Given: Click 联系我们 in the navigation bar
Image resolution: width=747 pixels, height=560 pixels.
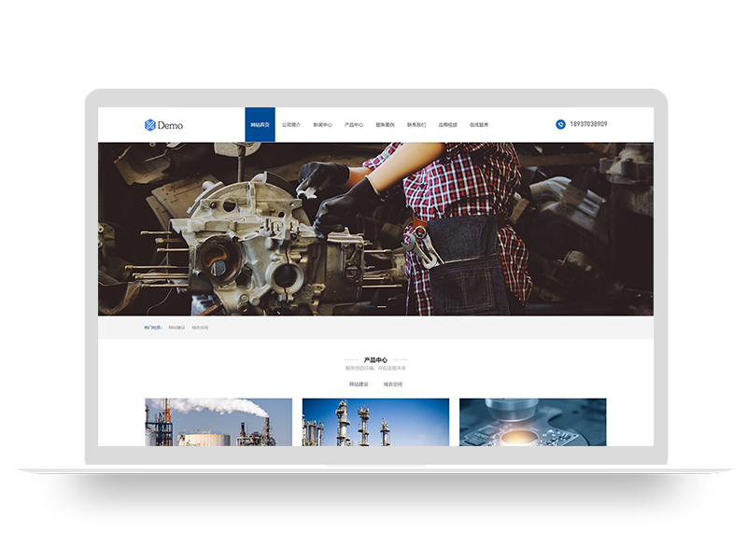Looking at the screenshot, I should pos(416,124).
